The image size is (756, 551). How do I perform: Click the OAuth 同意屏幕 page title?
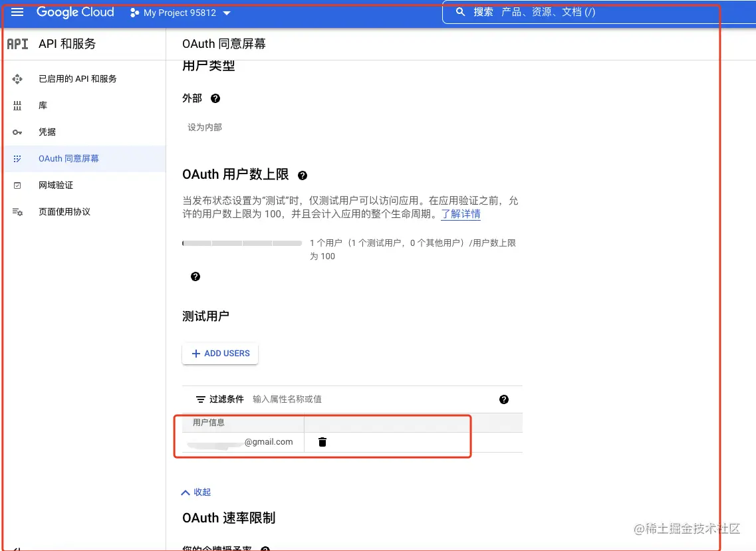(x=223, y=44)
